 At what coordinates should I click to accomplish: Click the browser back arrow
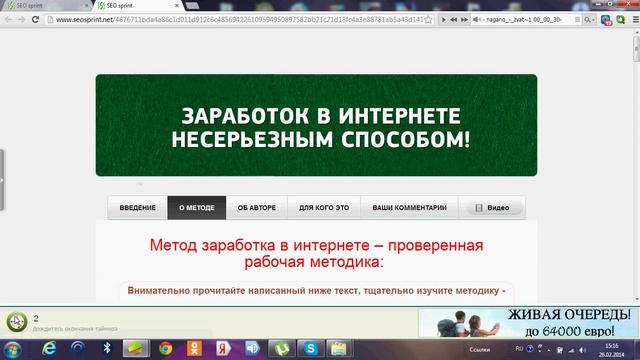[8, 20]
